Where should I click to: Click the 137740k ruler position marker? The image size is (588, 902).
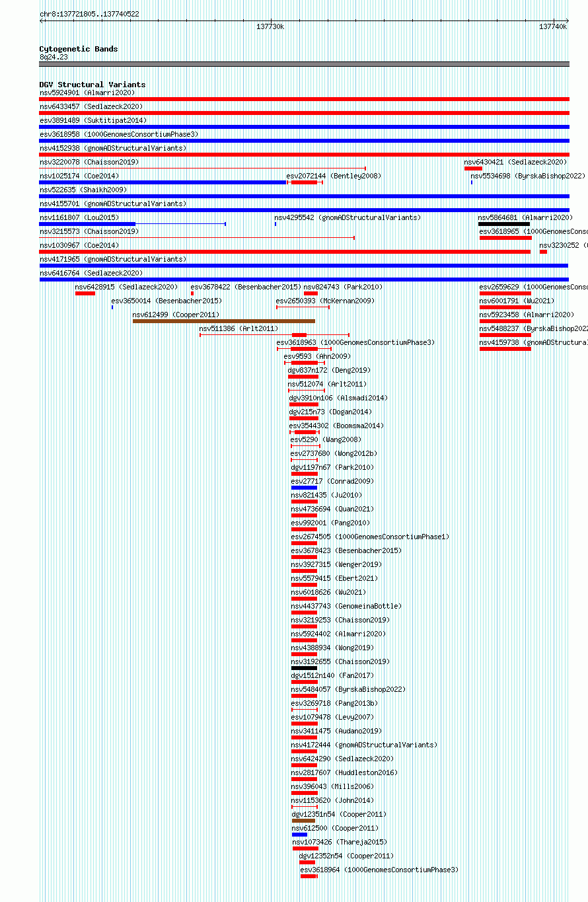pyautogui.click(x=553, y=26)
